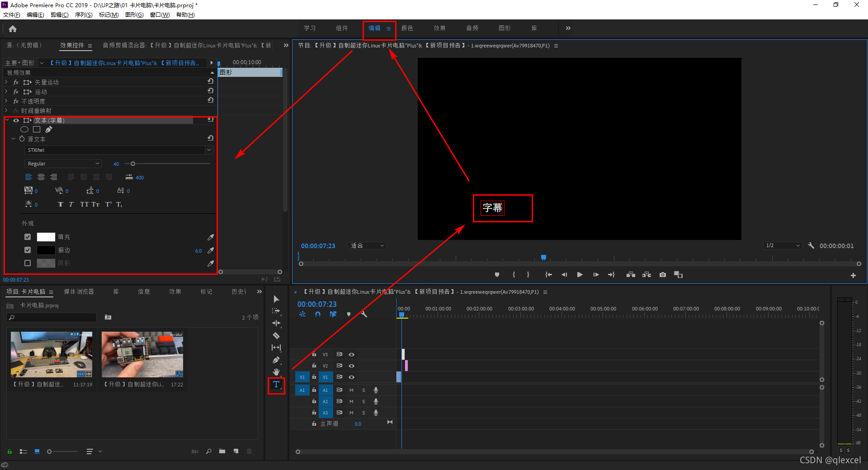Click the Home icon
This screenshot has height=470, width=868.
13,29
